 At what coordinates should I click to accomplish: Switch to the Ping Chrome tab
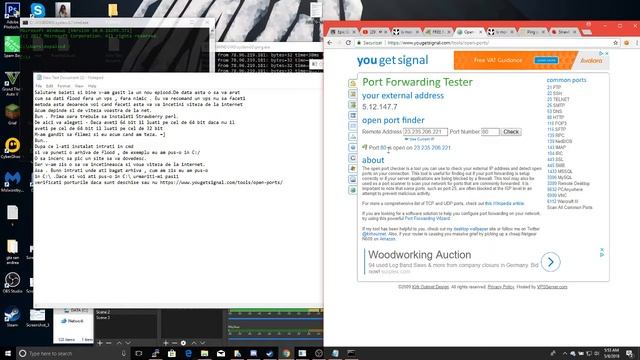(x=531, y=32)
